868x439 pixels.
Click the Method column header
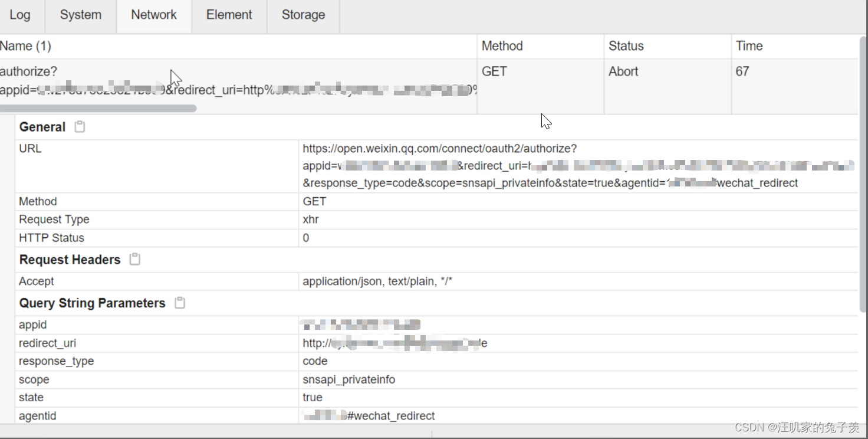(x=540, y=46)
